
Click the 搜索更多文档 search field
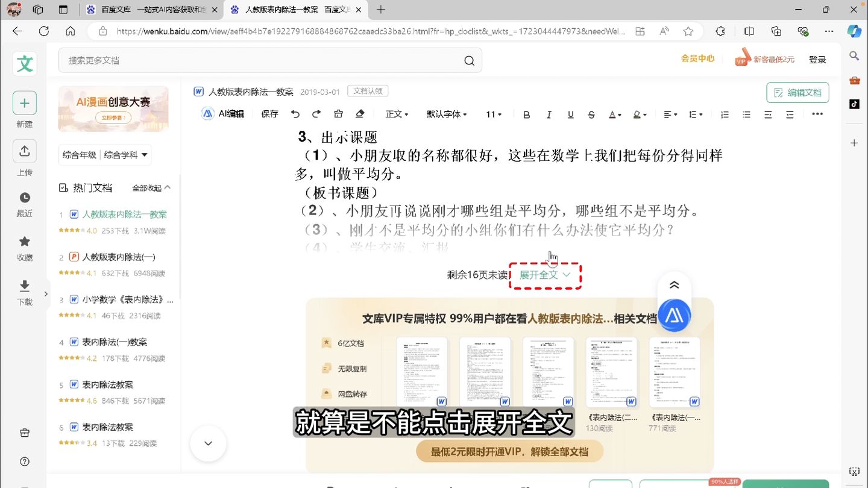click(x=270, y=60)
